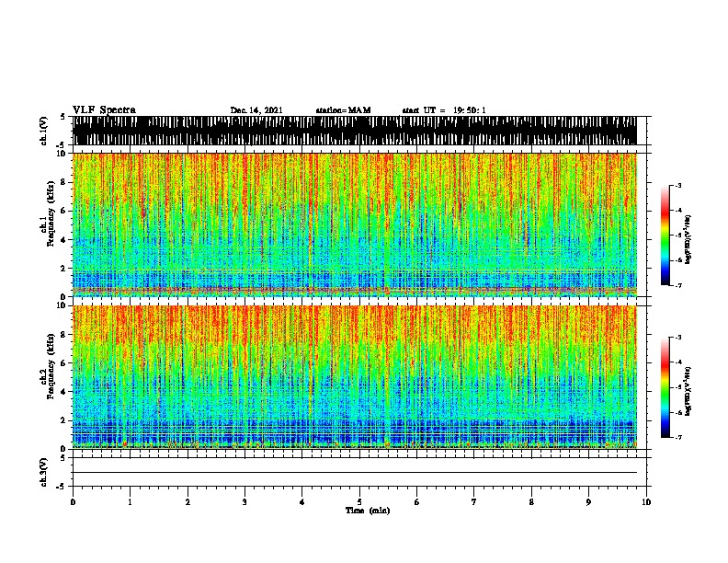Click the time axis tick label "5"
Image resolution: width=728 pixels, height=563 pixels.
[359, 502]
